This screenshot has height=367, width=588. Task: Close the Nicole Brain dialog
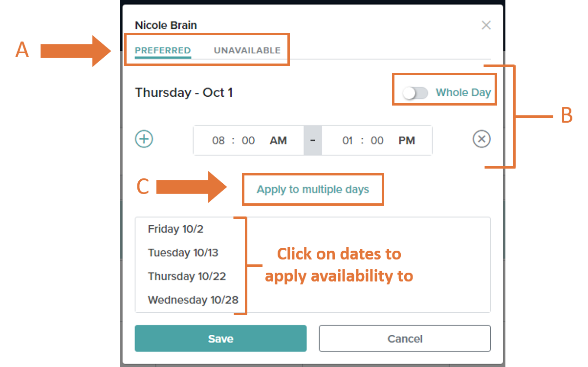click(x=486, y=25)
